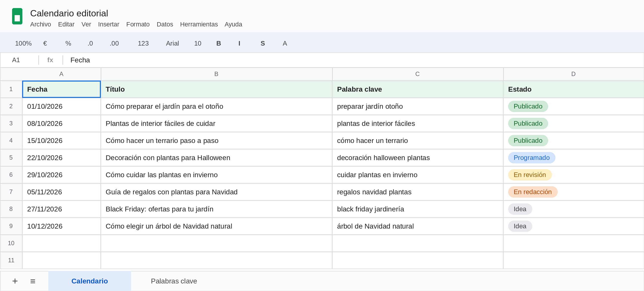Select cell 'Cómo preparar el jardín para el otoño'
Viewport: 644px width, 291px height.
(216, 106)
